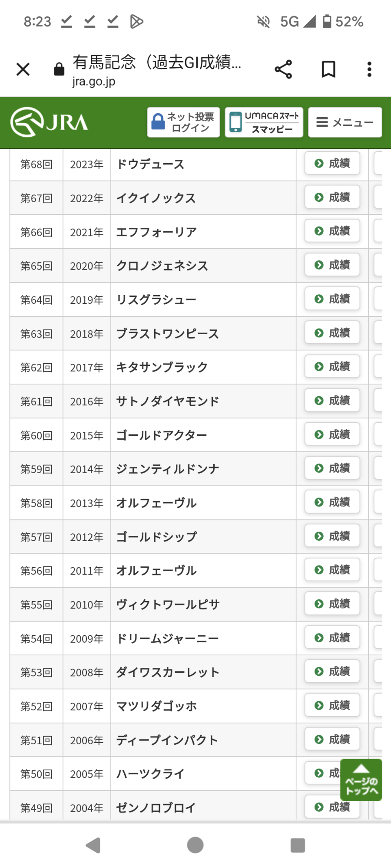
Task: Tap the site security lock icon
Action: click(x=59, y=69)
